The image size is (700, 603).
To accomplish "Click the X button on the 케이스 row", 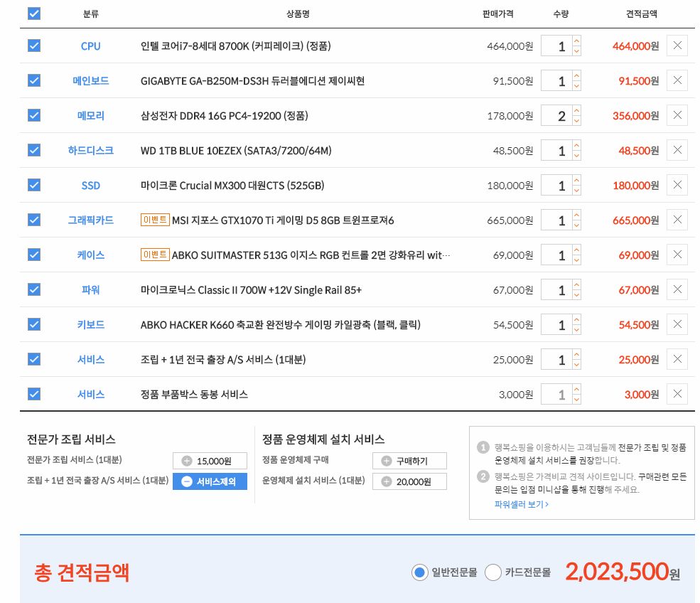I will pyautogui.click(x=677, y=255).
